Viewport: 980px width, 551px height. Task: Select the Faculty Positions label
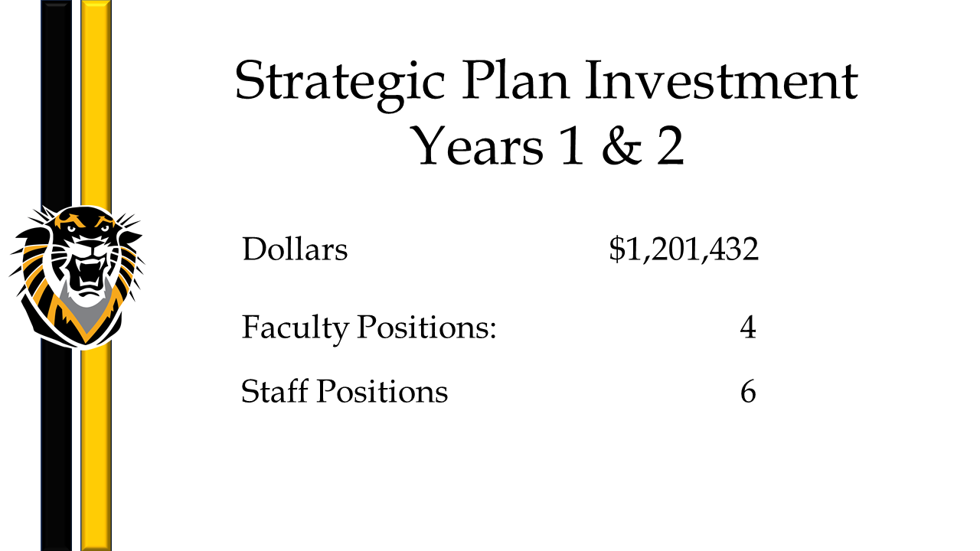coord(370,328)
